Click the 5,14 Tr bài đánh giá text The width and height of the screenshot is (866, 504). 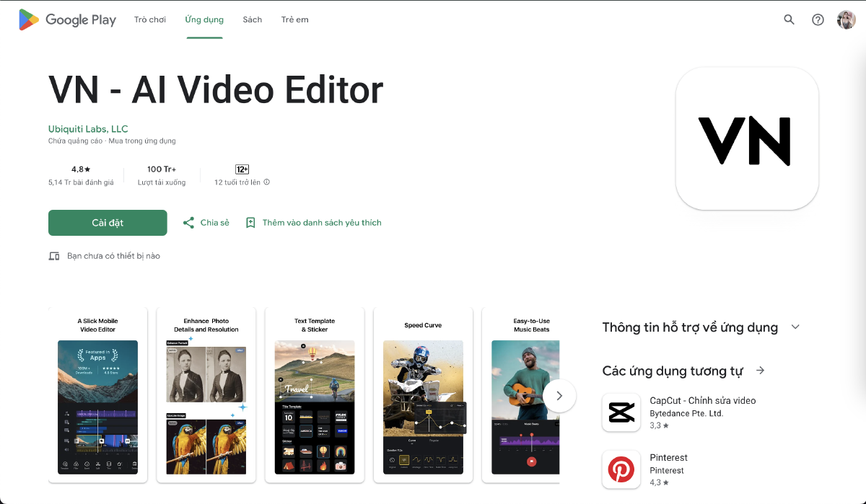click(x=81, y=183)
